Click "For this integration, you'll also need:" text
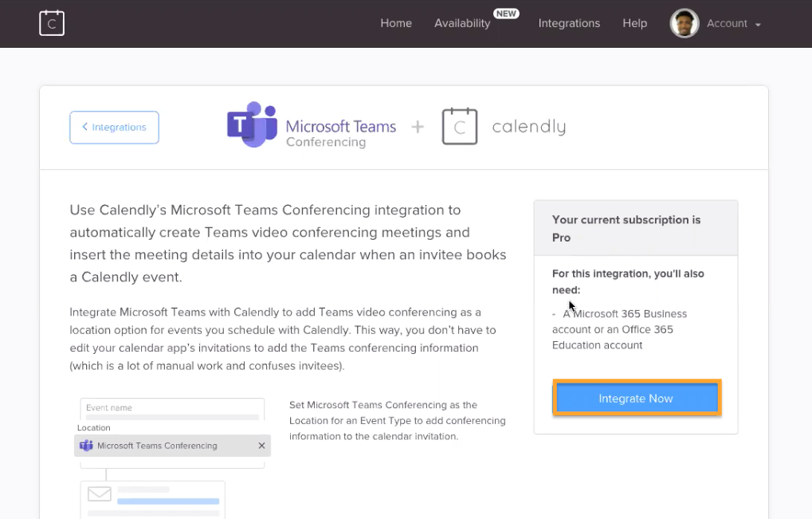Viewport: 812px width, 519px height. tap(628, 281)
